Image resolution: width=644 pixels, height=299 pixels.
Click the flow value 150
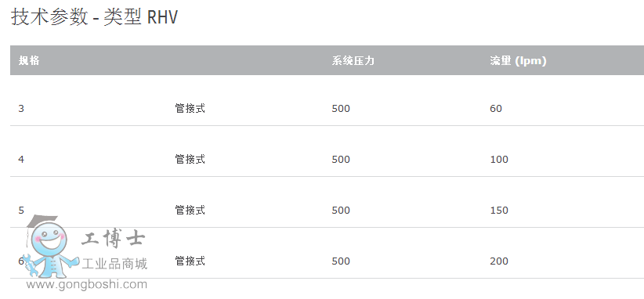point(499,211)
